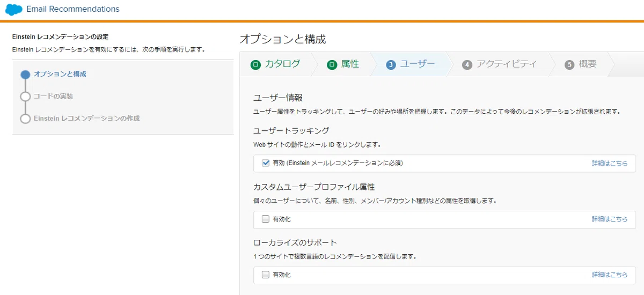Go to the 概要 step tab
This screenshot has height=295, width=644.
(x=580, y=64)
